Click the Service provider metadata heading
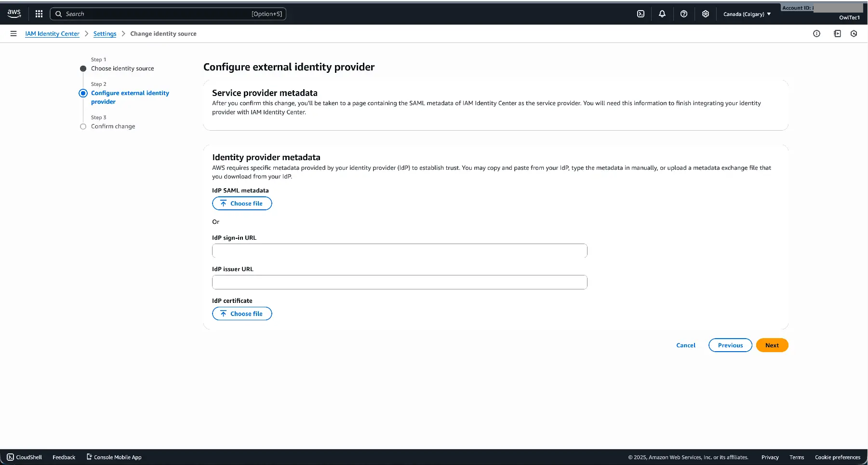 point(265,93)
